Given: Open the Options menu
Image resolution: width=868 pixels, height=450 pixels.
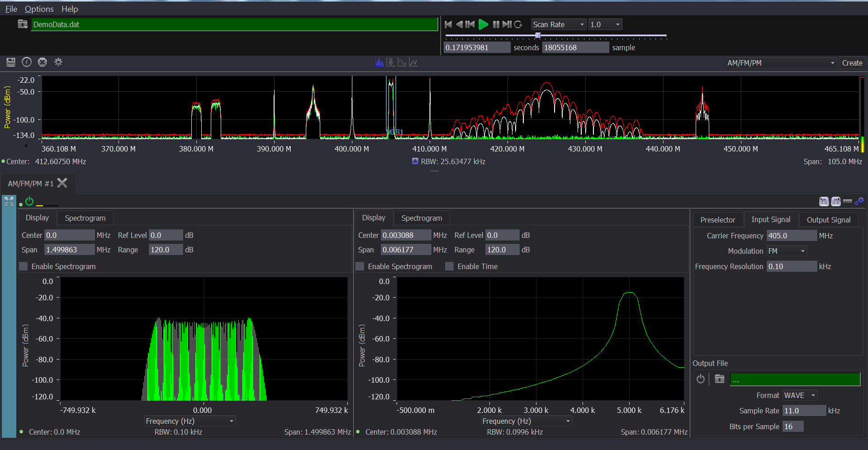Looking at the screenshot, I should 39,9.
